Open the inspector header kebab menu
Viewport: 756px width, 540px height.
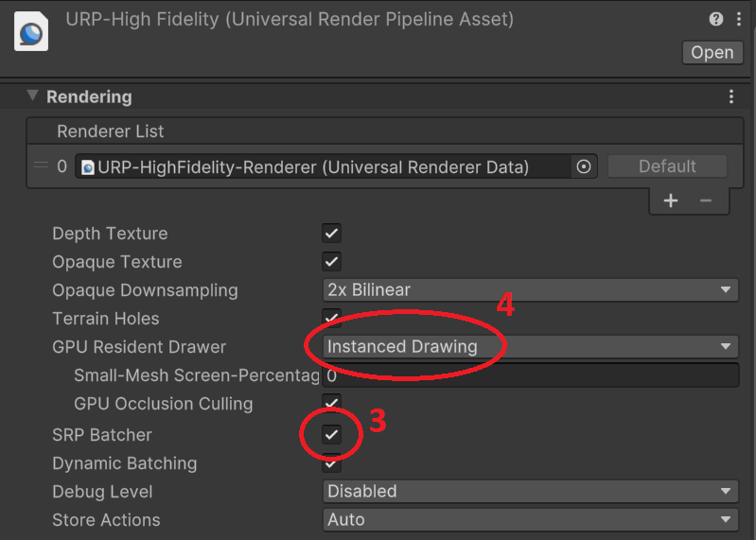pyautogui.click(x=739, y=19)
